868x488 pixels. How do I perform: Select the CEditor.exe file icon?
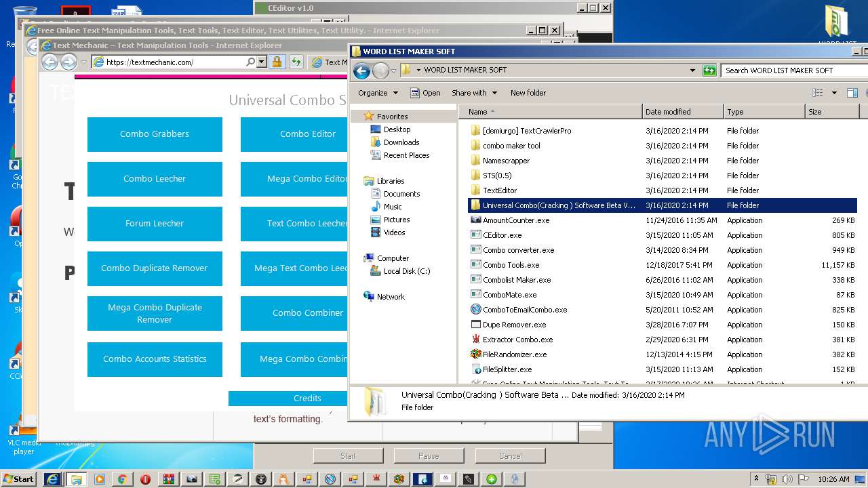point(475,235)
